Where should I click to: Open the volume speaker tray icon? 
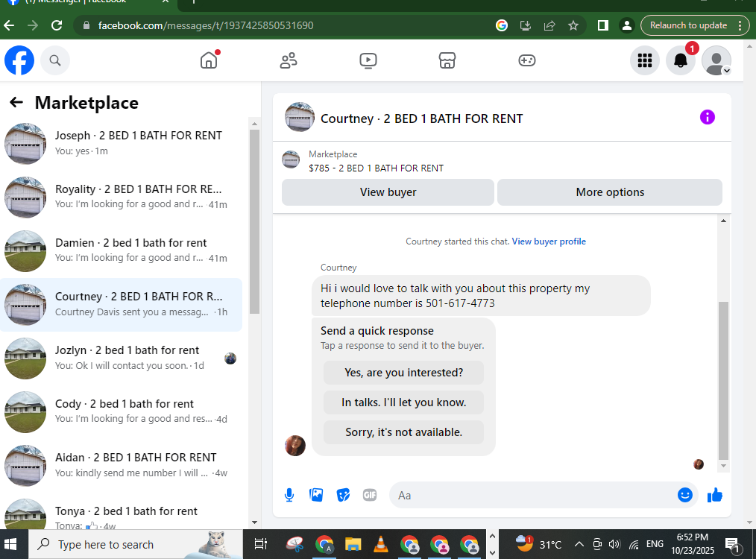click(614, 545)
